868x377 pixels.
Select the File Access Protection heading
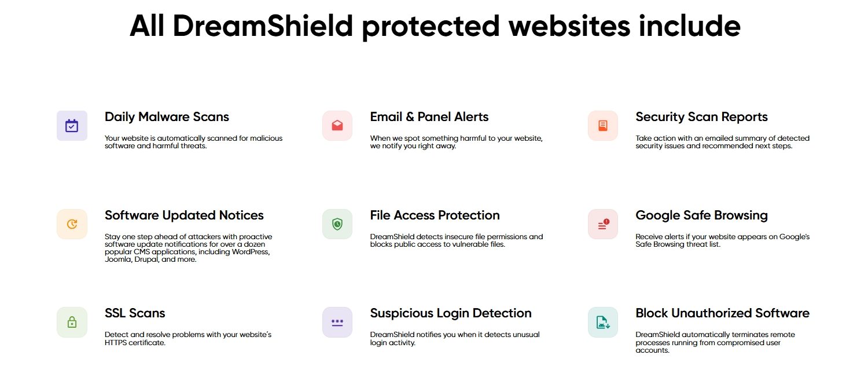435,215
